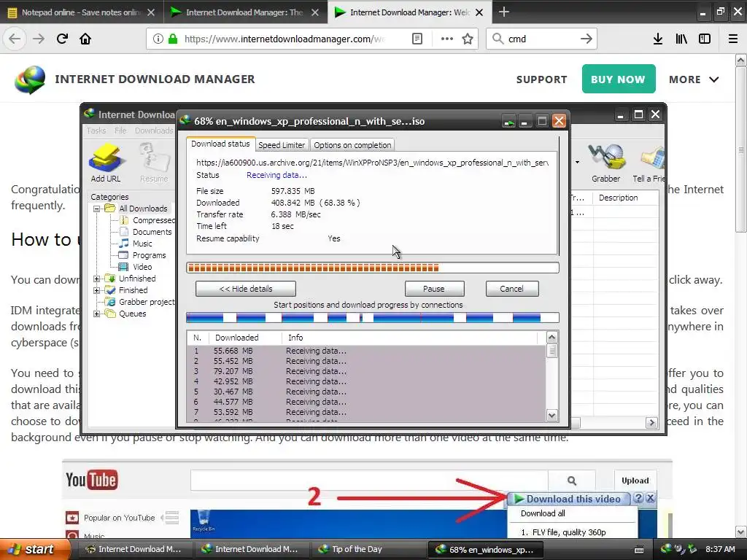Close the Download this video panel
The image size is (747, 560).
(650, 498)
